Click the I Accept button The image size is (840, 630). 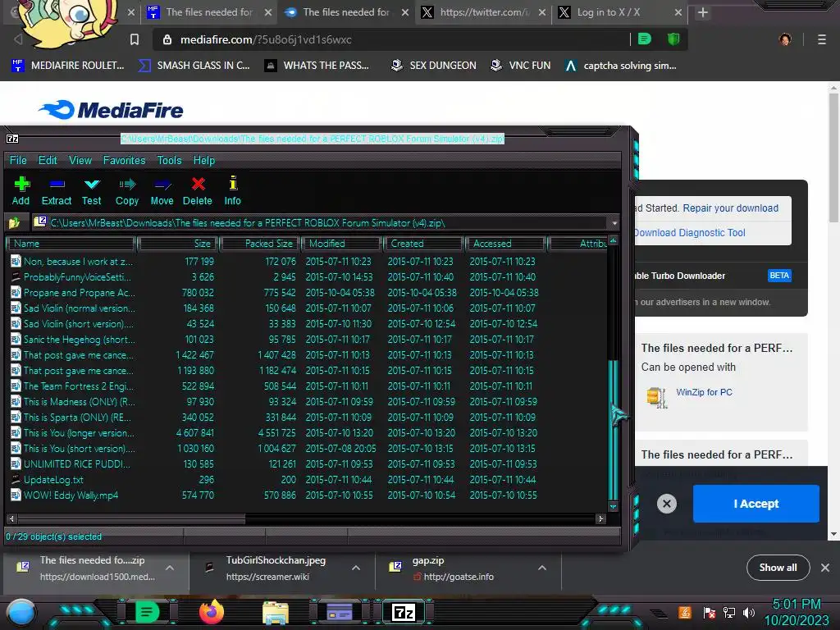(x=756, y=504)
